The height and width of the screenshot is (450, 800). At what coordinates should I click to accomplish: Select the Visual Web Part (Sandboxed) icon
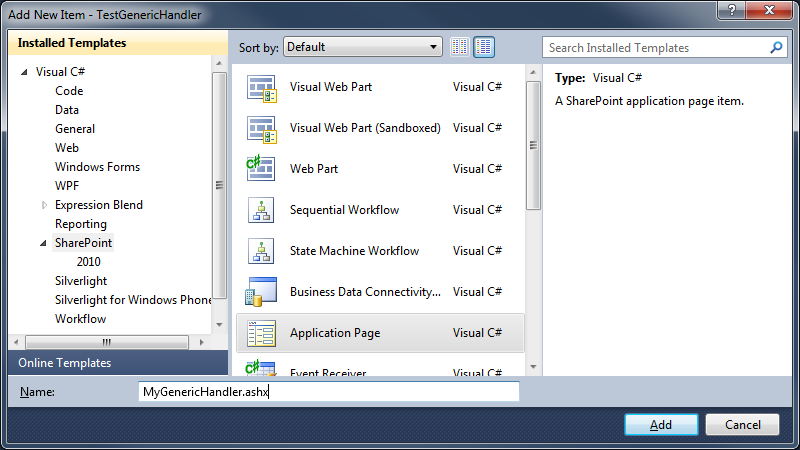tap(262, 129)
